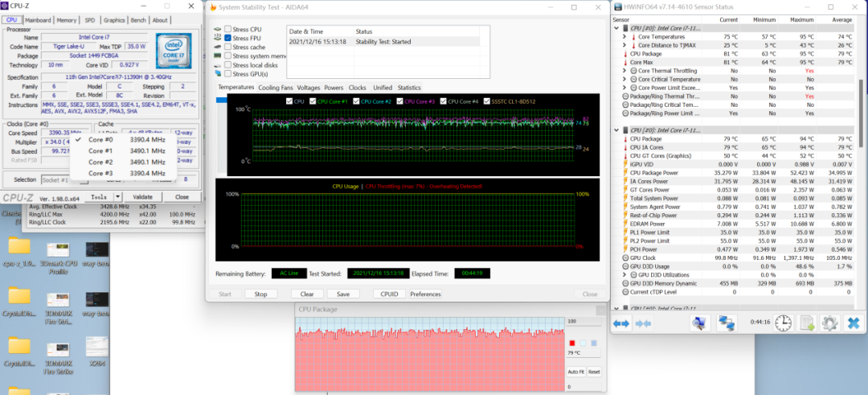Expand Core Temperatures row in HWiNFO
Viewport: 868px width, 395px height.
(x=624, y=36)
